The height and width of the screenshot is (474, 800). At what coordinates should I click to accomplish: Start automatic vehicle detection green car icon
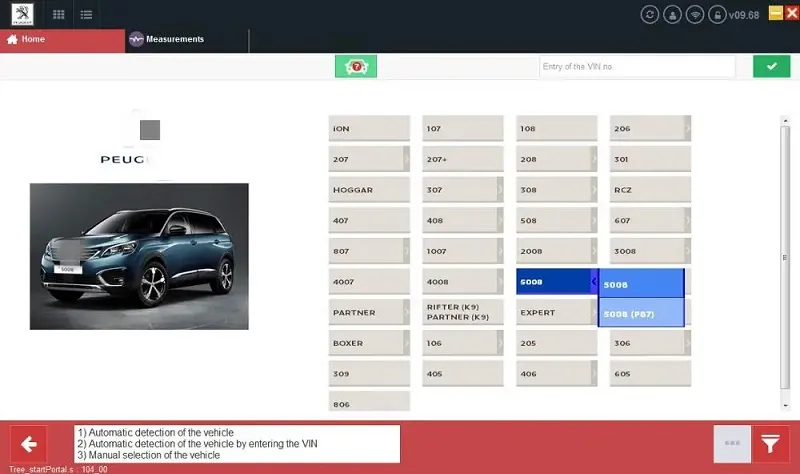pyautogui.click(x=356, y=66)
